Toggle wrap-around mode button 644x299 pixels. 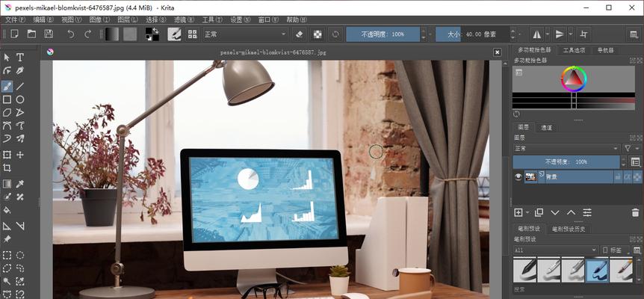pos(583,34)
